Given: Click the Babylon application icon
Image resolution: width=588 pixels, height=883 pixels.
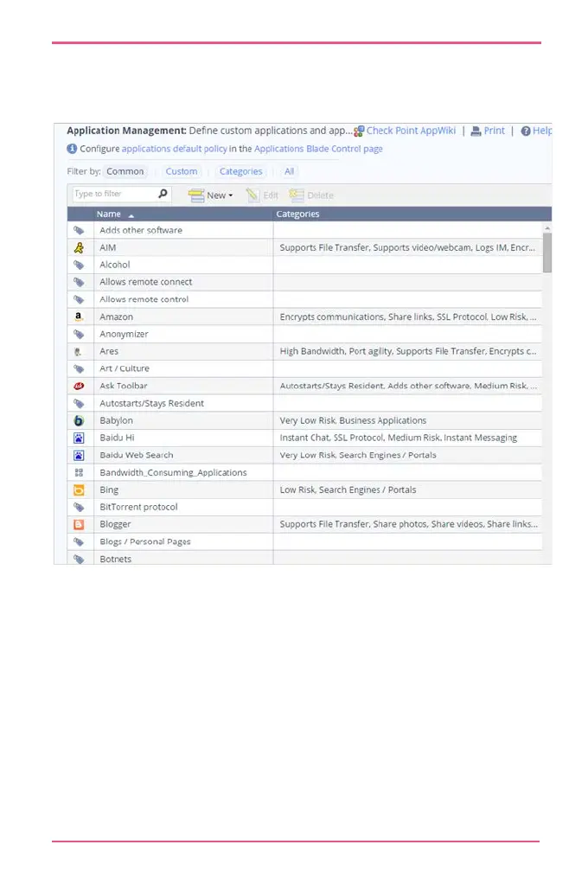Looking at the screenshot, I should pyautogui.click(x=79, y=420).
